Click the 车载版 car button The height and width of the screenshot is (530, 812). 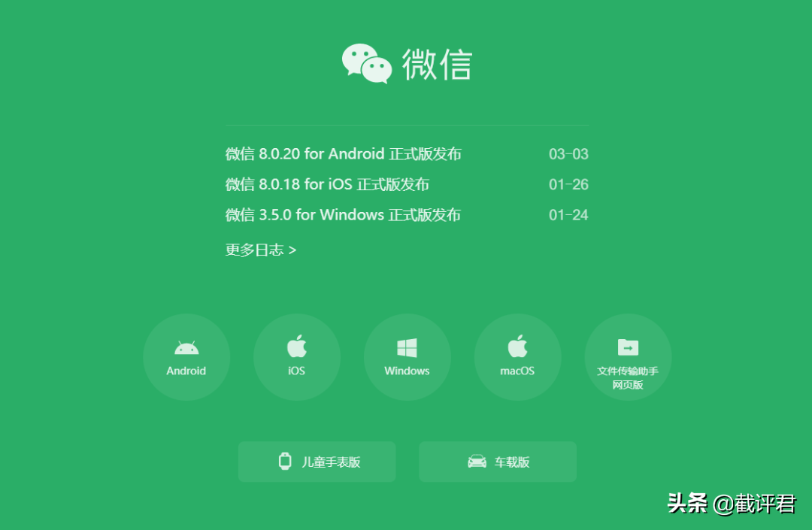pyautogui.click(x=498, y=462)
